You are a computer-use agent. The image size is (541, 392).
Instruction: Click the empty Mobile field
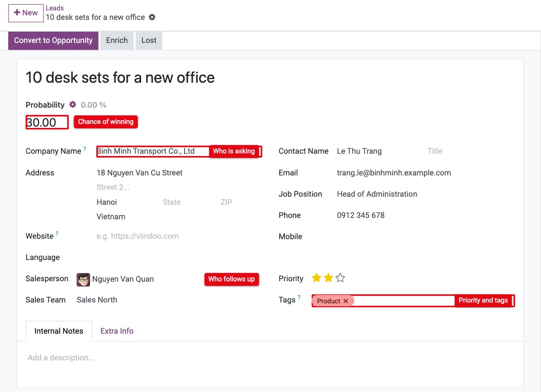(425, 236)
